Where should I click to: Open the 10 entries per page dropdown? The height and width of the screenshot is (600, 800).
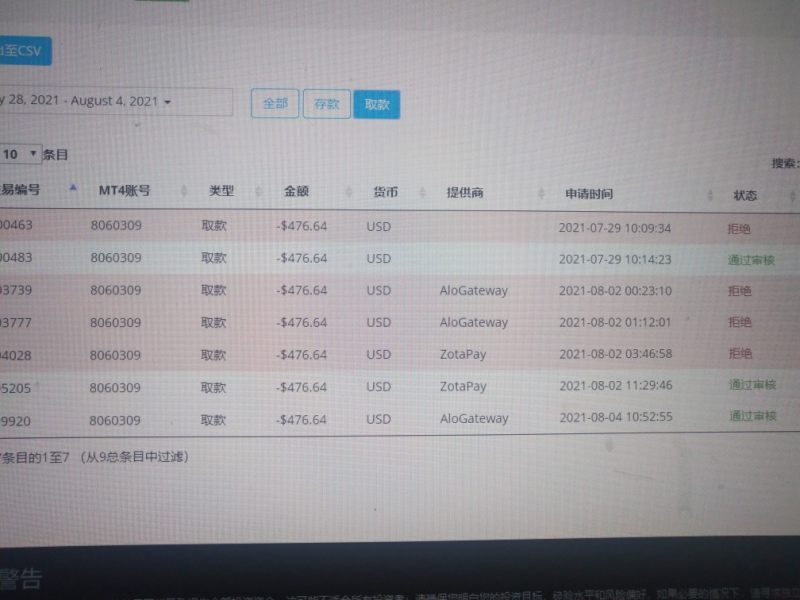point(20,154)
